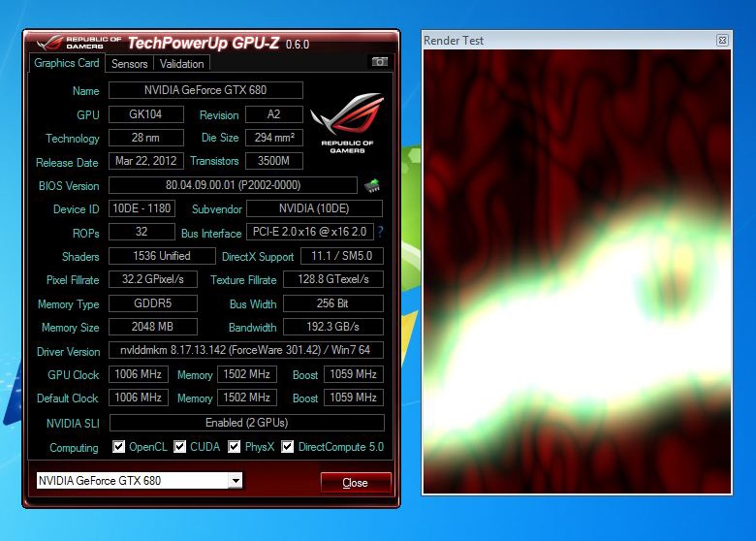The width and height of the screenshot is (756, 541).
Task: Select the Memory Type value GDDR5
Action: click(153, 303)
